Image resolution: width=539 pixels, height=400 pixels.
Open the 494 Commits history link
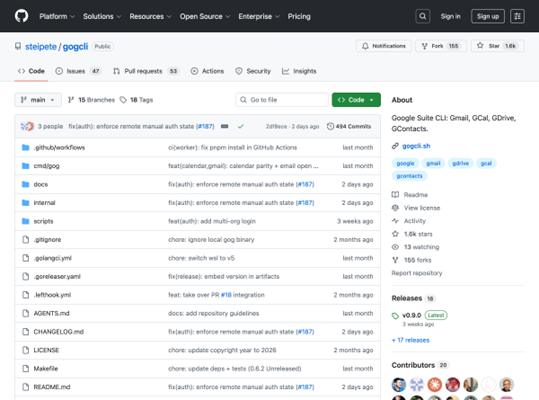[x=349, y=126]
